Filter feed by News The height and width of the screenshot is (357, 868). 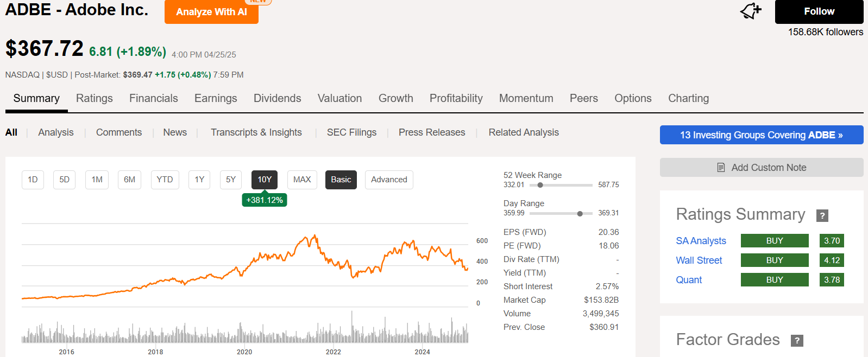[x=175, y=132]
